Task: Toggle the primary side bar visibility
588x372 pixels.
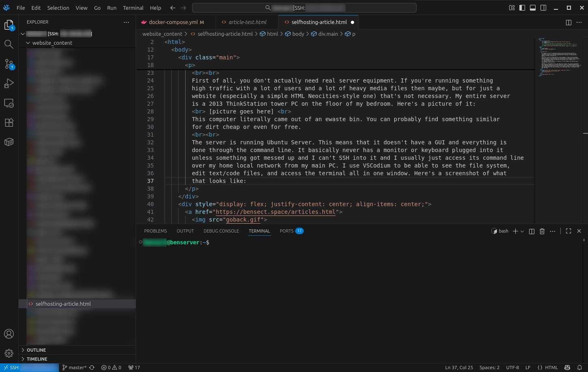Action: click(522, 8)
